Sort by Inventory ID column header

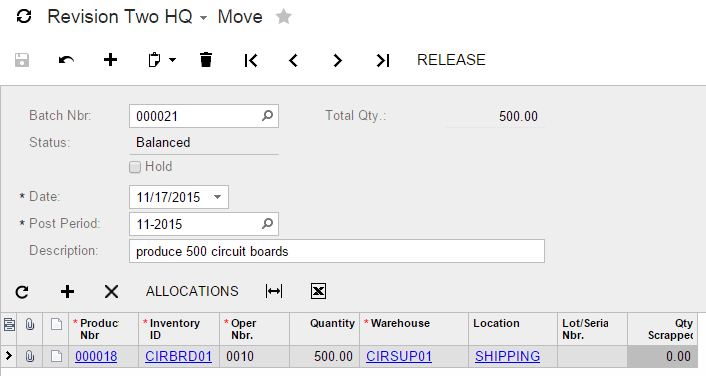(179, 329)
